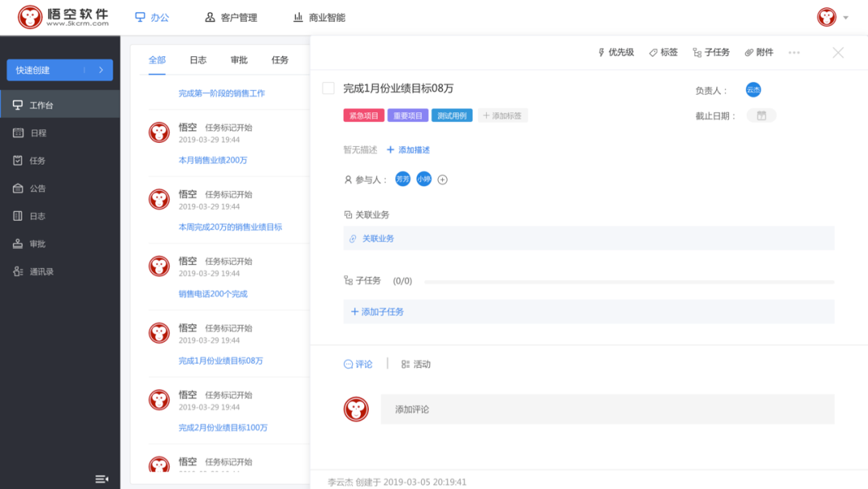This screenshot has width=868, height=489.
Task: Collapse the left sidebar with bottom icon
Action: tap(101, 478)
